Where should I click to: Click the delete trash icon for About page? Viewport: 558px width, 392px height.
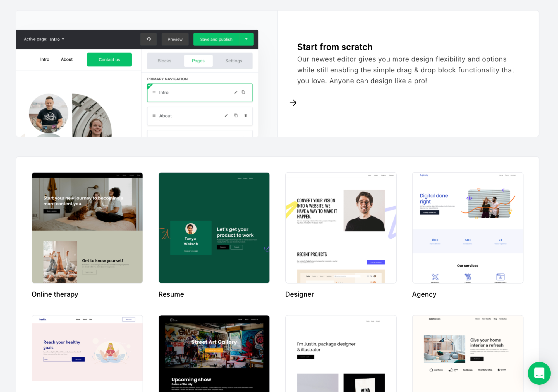click(x=245, y=116)
